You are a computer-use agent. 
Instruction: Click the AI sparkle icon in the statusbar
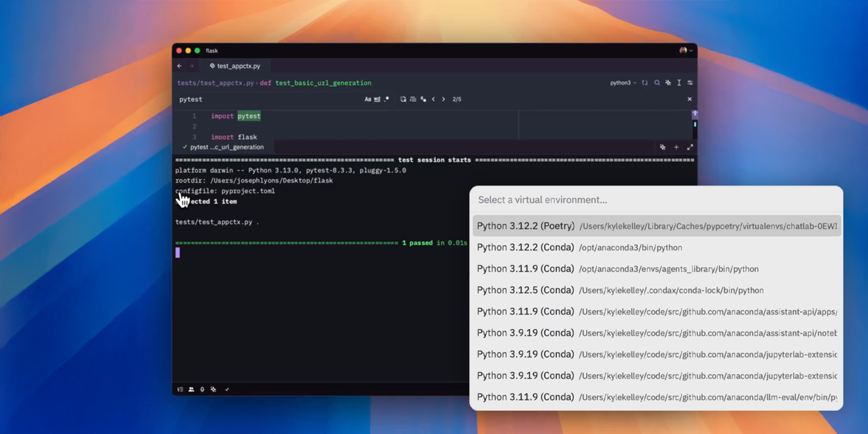pos(213,389)
